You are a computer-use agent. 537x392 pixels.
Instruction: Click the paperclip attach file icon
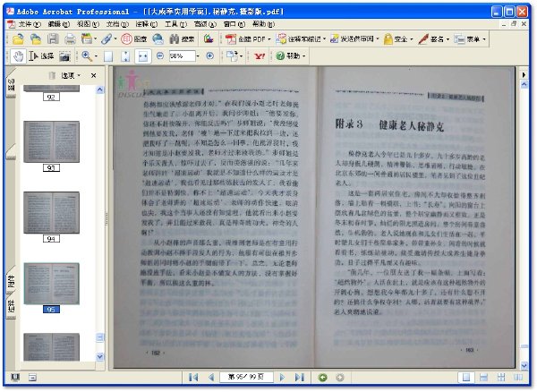tap(107, 39)
